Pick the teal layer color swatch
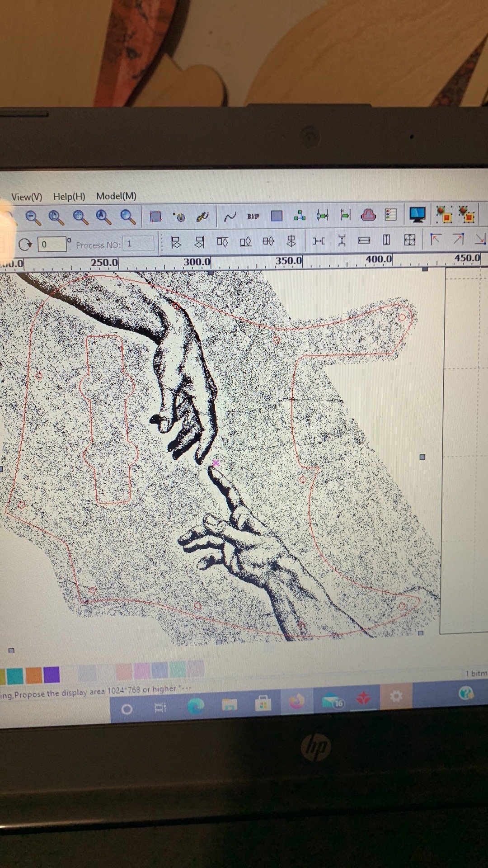 15,676
